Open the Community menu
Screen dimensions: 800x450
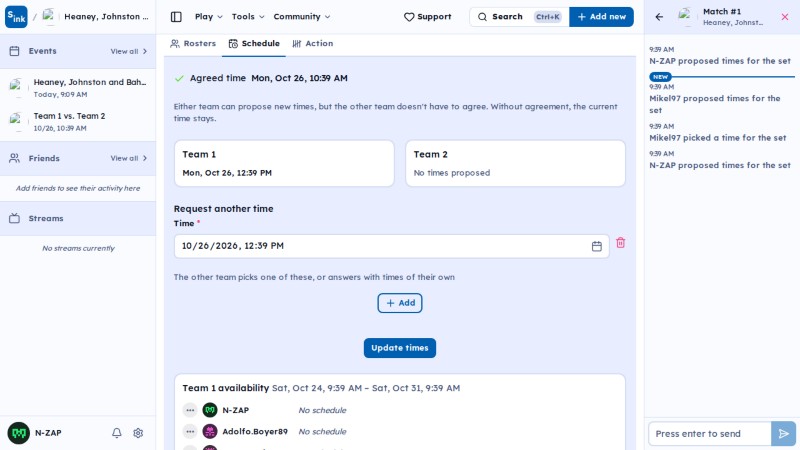tap(302, 17)
